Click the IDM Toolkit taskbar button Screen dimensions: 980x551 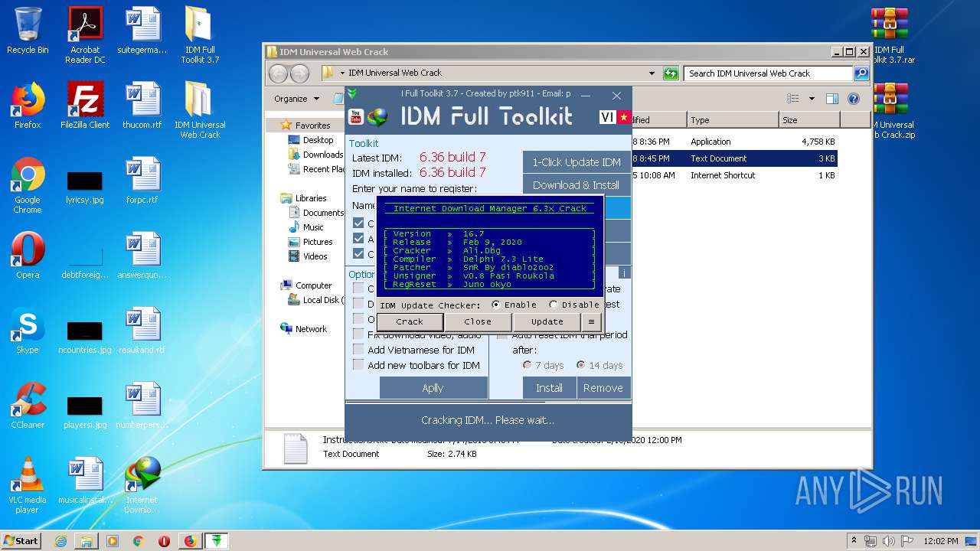click(x=217, y=541)
